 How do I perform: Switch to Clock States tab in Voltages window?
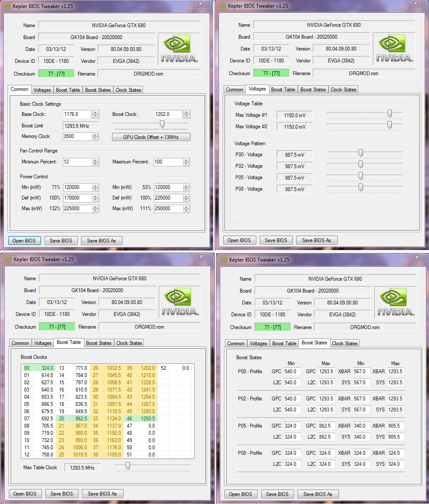(343, 90)
